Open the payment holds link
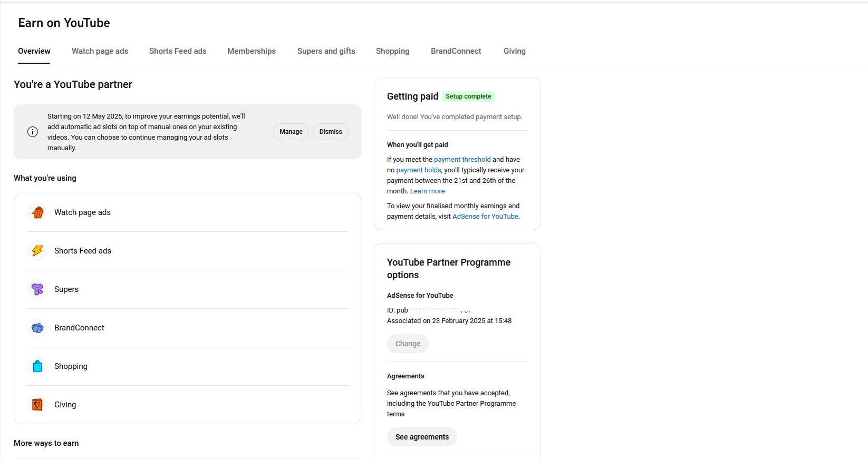868x459 pixels. (419, 170)
